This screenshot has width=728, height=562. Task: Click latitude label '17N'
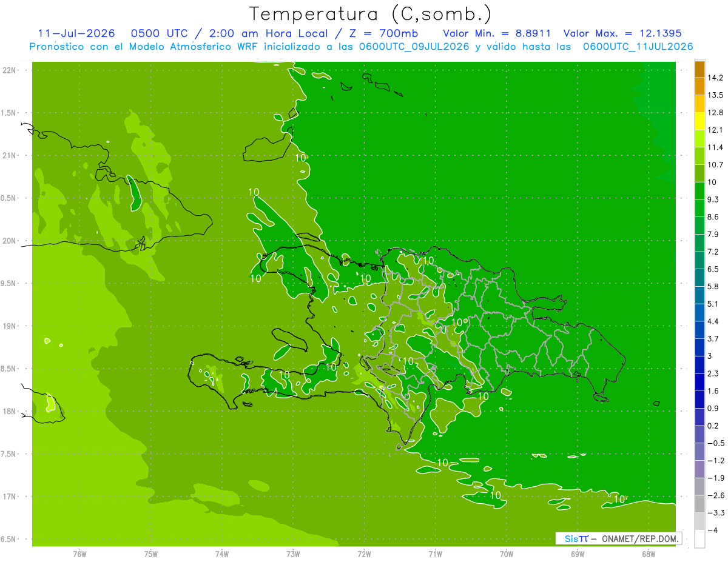(9, 497)
